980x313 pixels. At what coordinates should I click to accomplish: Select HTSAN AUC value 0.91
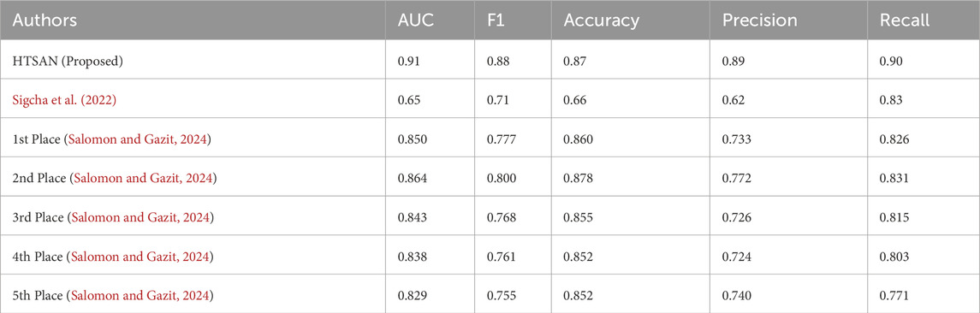[x=407, y=61]
